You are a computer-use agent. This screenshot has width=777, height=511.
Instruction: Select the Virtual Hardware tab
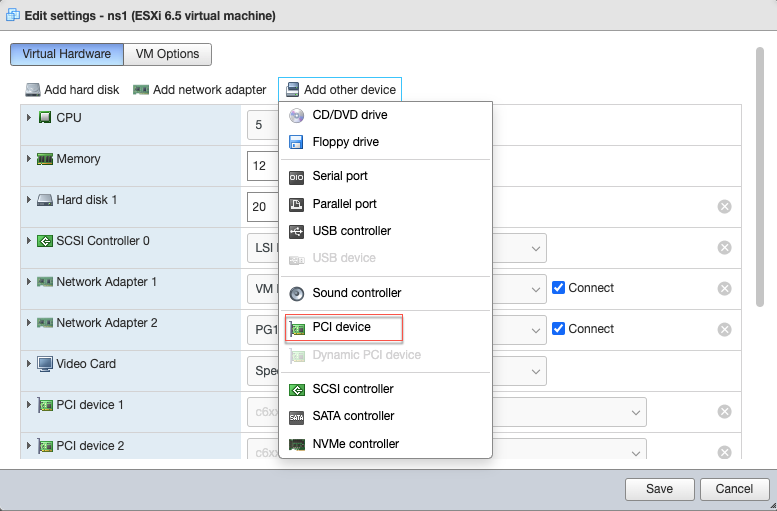coord(67,54)
